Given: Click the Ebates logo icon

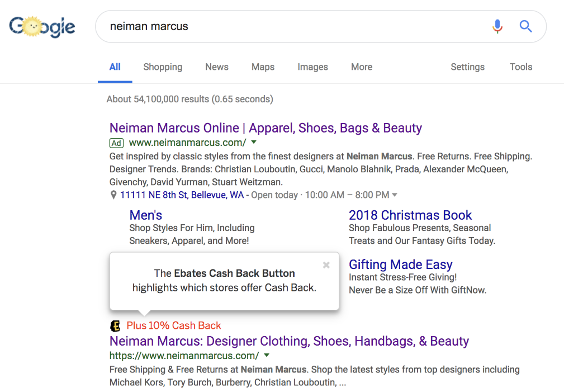Looking at the screenshot, I should pyautogui.click(x=116, y=326).
